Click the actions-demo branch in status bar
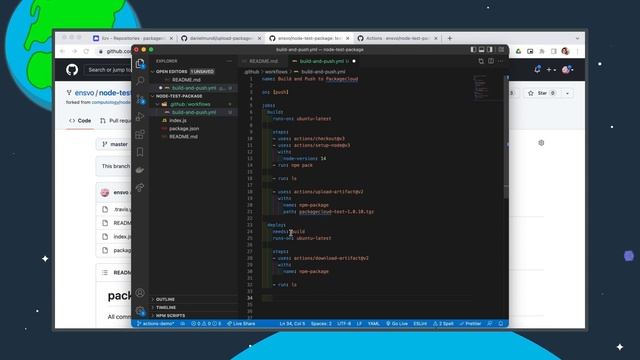The height and width of the screenshot is (360, 640). (156, 324)
